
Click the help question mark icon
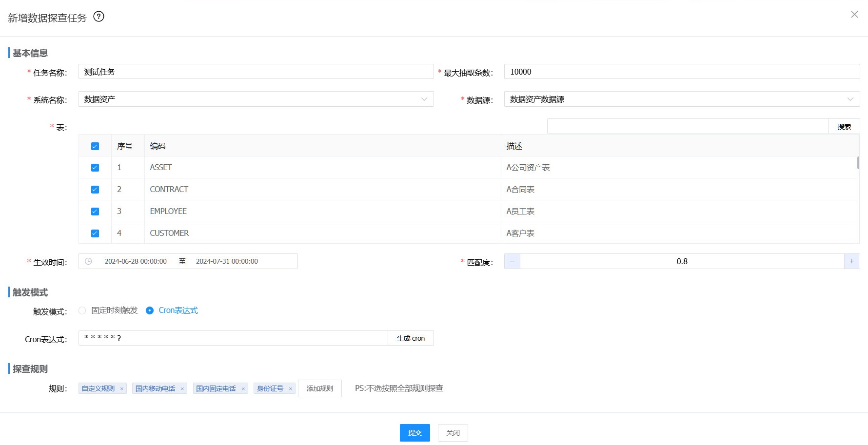[99, 17]
